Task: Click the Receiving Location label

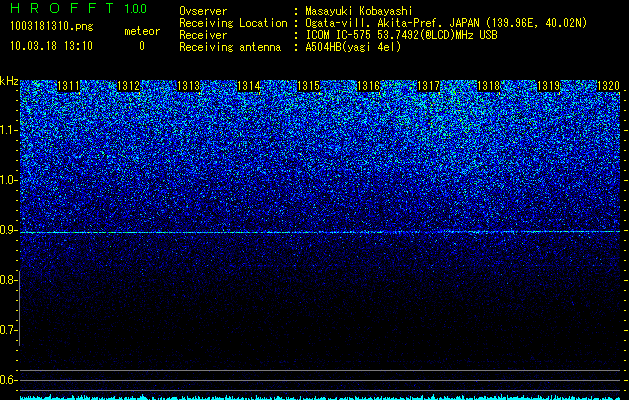Action: coord(233,23)
